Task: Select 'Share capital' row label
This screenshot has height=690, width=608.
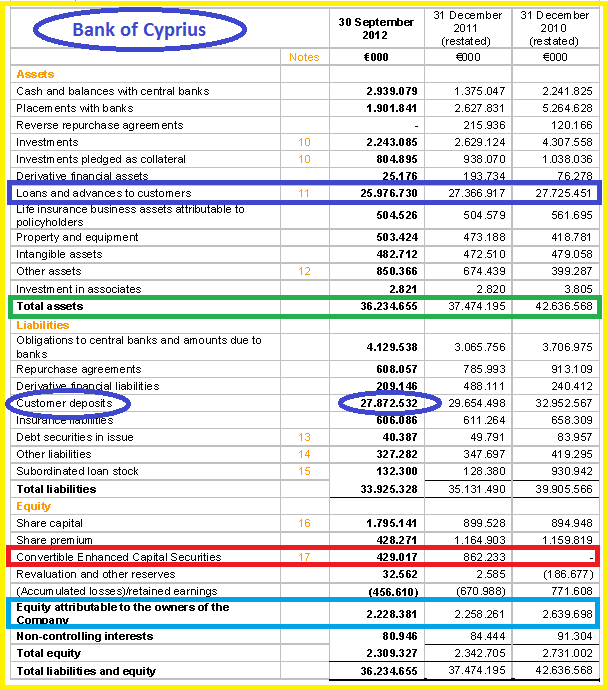Action: coord(49,523)
